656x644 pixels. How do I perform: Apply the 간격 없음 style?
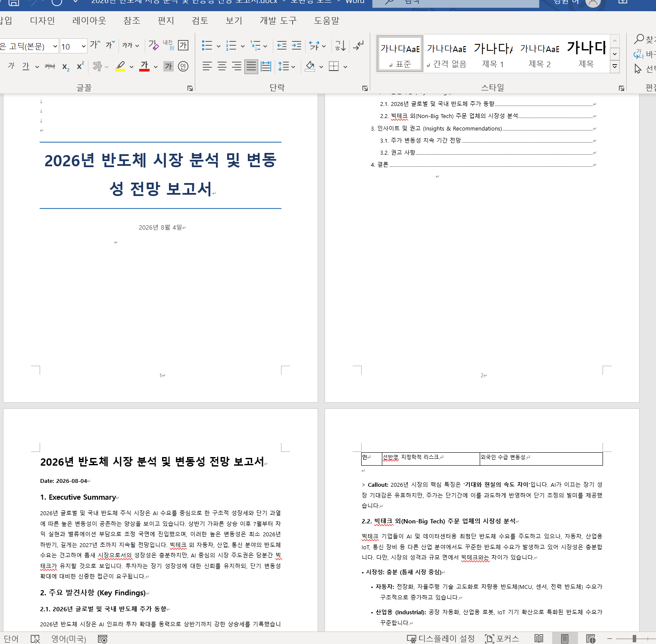(447, 54)
